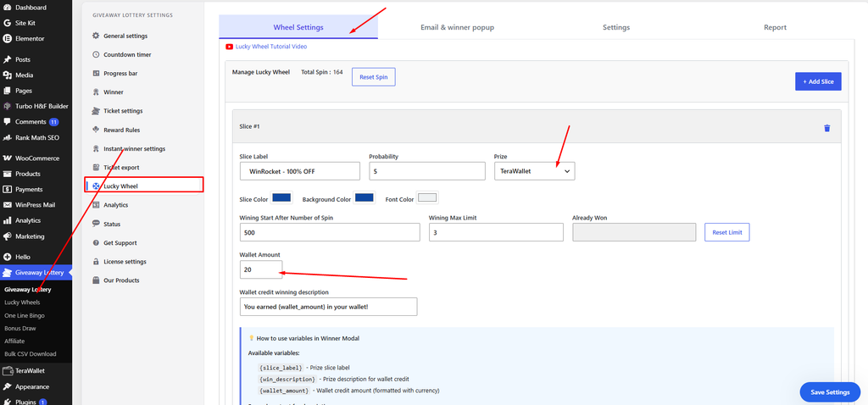Click the Ticket export icon
Image resolution: width=868 pixels, height=405 pixels.
pos(97,167)
